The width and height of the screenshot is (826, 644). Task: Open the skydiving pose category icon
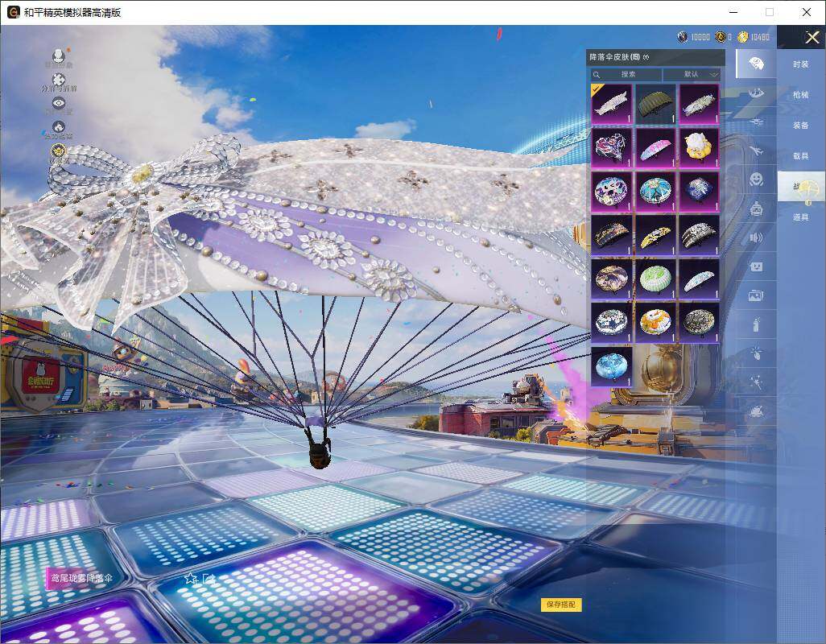pyautogui.click(x=756, y=93)
